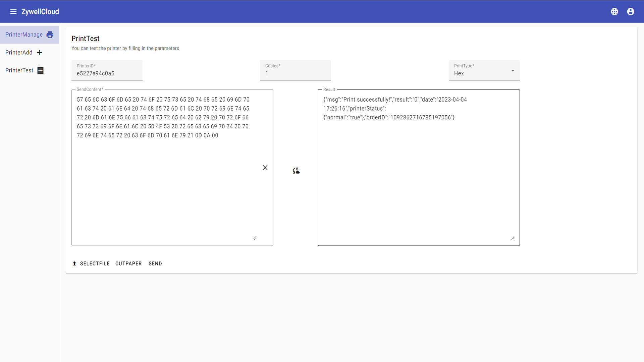Image resolution: width=644 pixels, height=362 pixels.
Task: Open the hamburger menu icon
Action: pyautogui.click(x=13, y=12)
